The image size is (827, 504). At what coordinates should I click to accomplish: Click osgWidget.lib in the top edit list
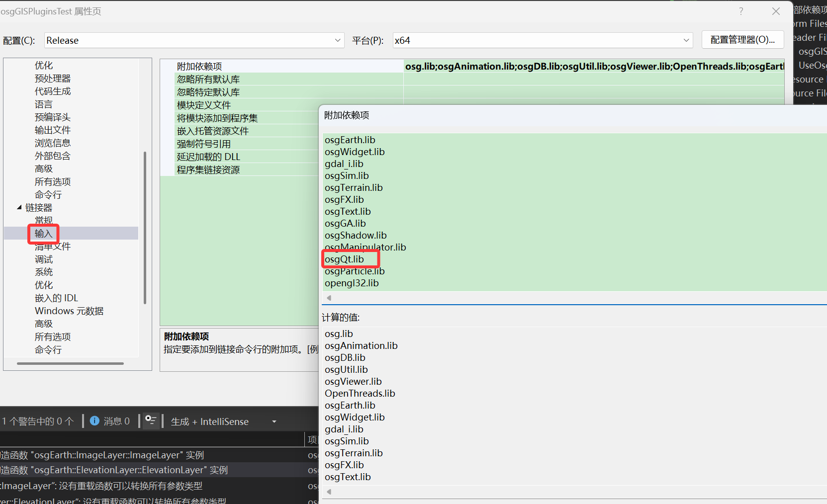pos(355,152)
